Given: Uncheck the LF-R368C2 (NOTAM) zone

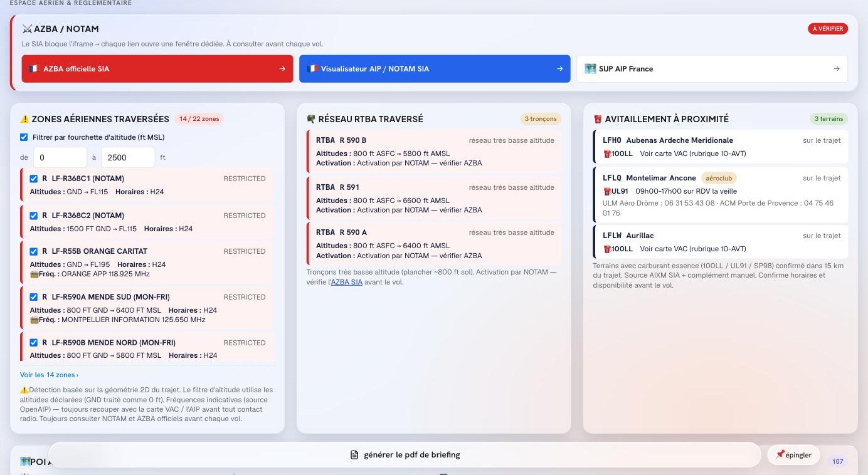Looking at the screenshot, I should click(x=34, y=216).
